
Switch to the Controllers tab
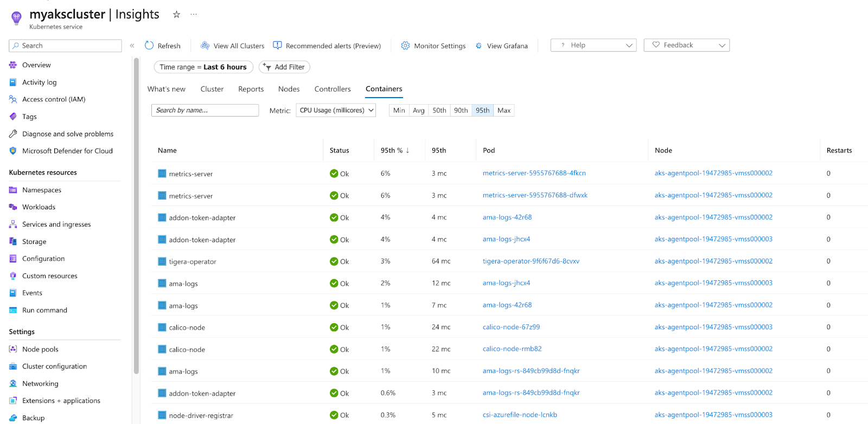point(333,89)
